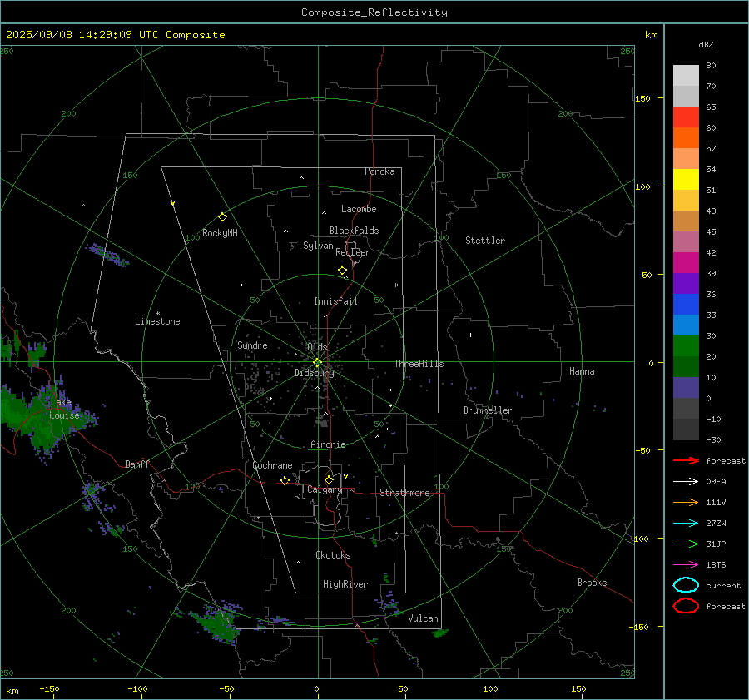This screenshot has width=749, height=700.
Task: Click the '18TS' legend text
Action: pyautogui.click(x=716, y=565)
